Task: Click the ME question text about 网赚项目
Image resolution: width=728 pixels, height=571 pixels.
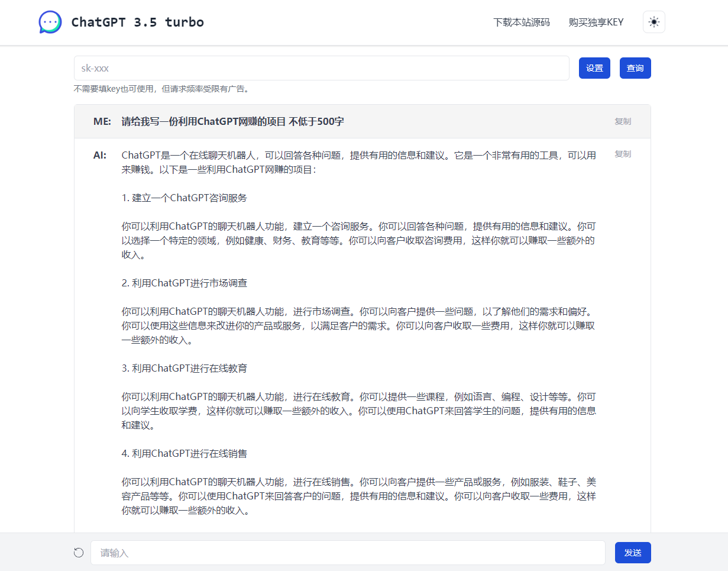Action: click(232, 122)
